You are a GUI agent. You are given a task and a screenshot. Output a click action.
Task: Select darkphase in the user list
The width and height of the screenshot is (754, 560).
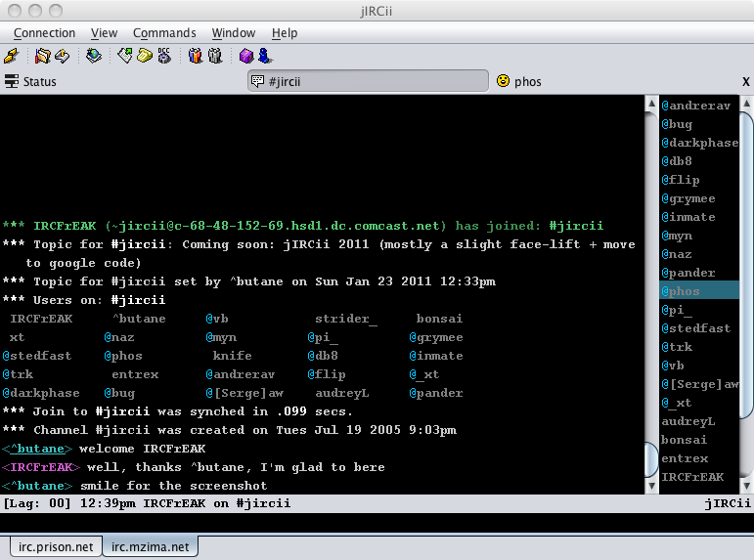coord(703,143)
